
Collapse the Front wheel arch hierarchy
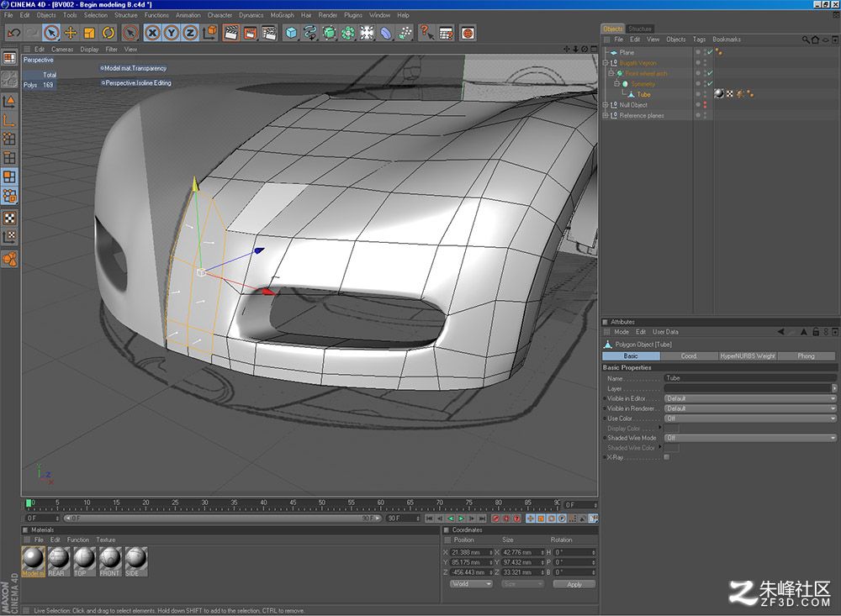click(x=611, y=73)
